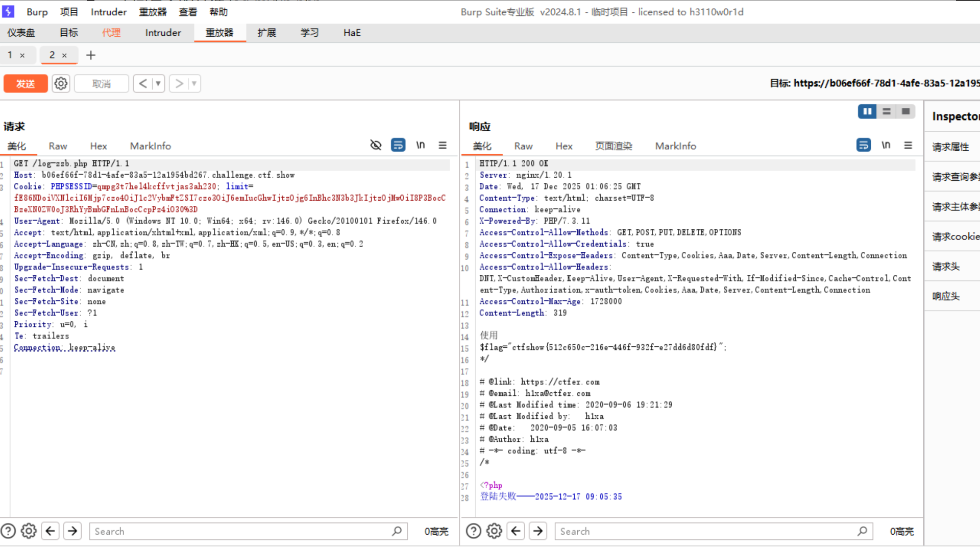This screenshot has width=980, height=547.
Task: Select side-by-side layout view
Action: coord(867,111)
